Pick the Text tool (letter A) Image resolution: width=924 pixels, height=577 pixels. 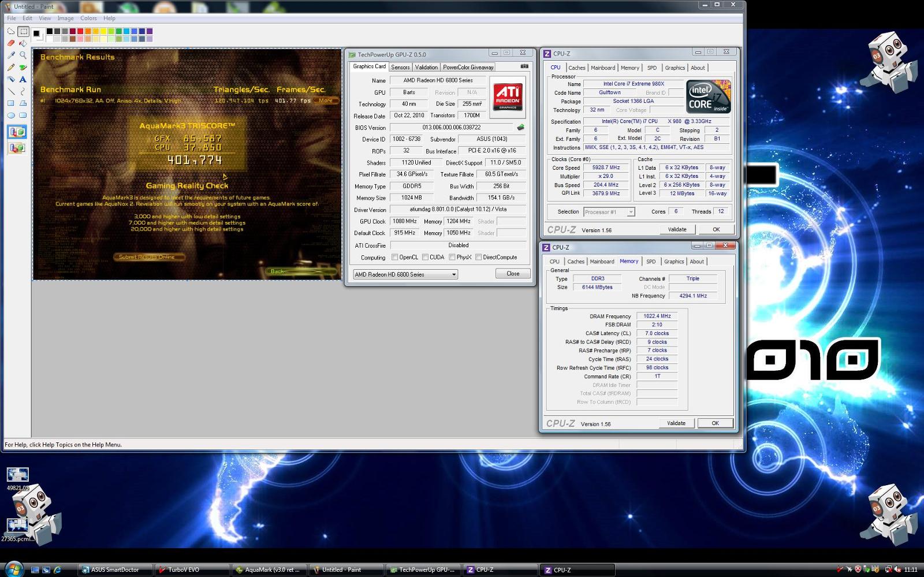[23, 79]
